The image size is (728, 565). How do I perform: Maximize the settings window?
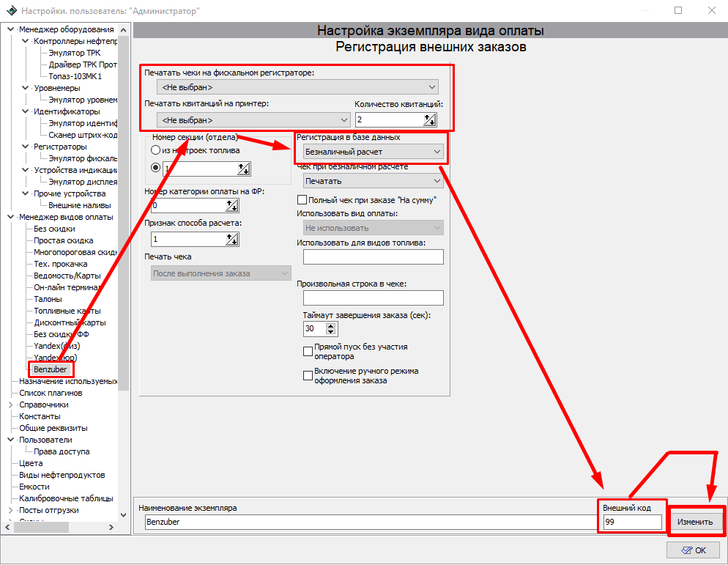click(678, 10)
